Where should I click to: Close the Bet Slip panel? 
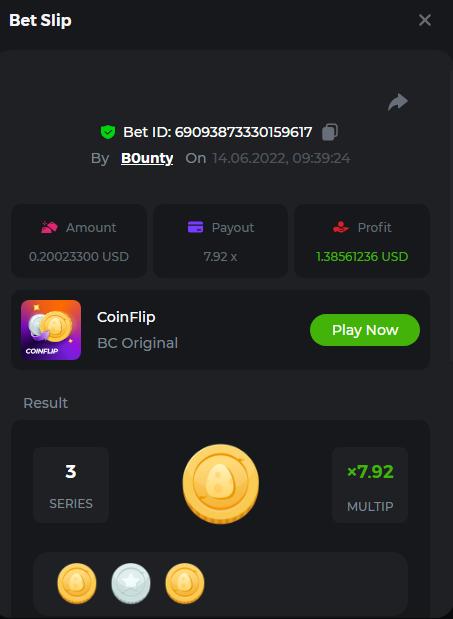coord(425,20)
